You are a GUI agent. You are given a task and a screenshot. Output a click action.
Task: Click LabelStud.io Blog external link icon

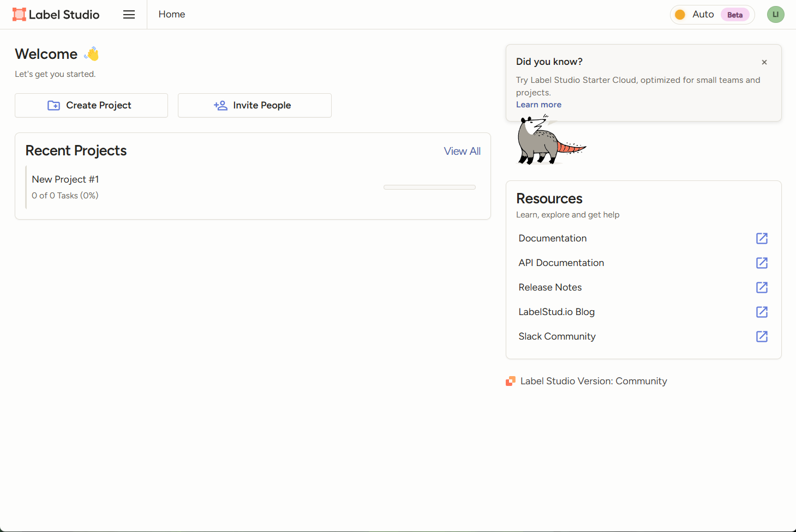point(762,312)
